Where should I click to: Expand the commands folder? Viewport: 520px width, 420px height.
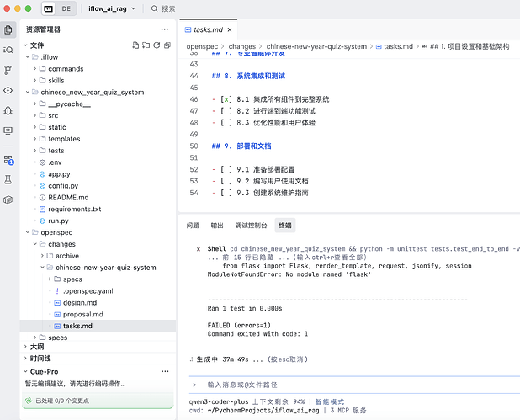click(34, 69)
